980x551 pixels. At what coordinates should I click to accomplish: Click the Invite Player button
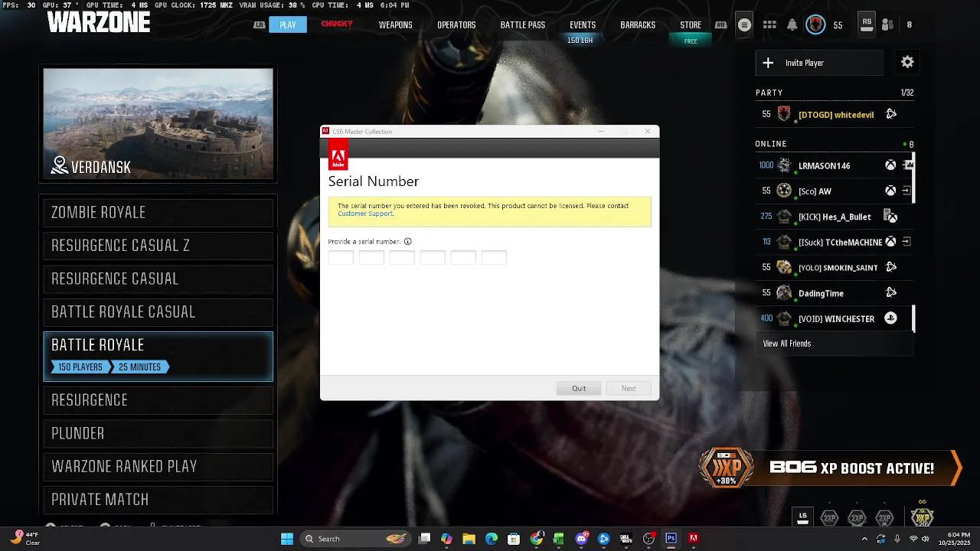point(819,63)
